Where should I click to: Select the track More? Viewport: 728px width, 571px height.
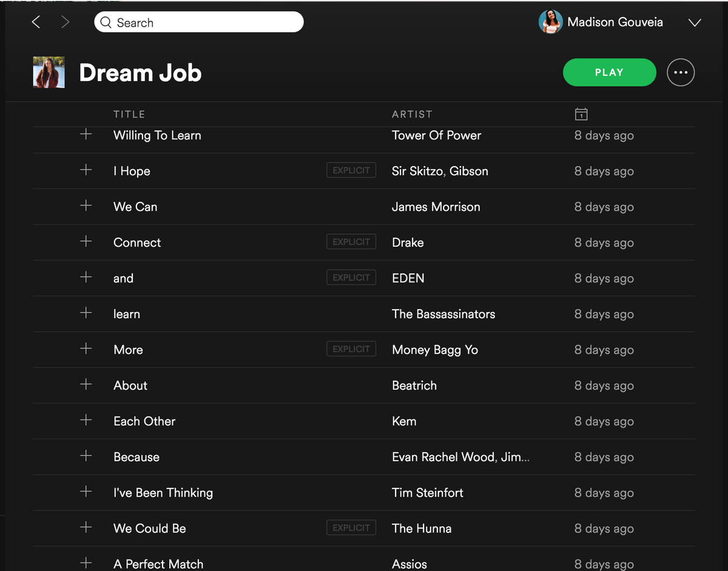[x=128, y=350]
